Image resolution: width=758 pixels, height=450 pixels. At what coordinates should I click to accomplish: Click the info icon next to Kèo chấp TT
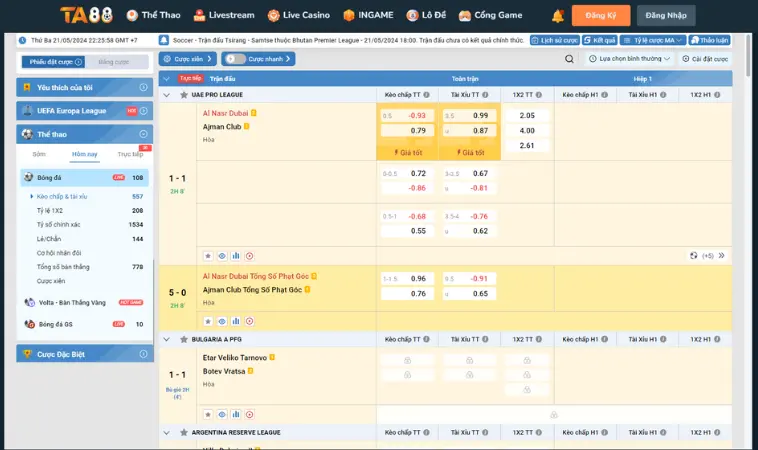point(427,95)
